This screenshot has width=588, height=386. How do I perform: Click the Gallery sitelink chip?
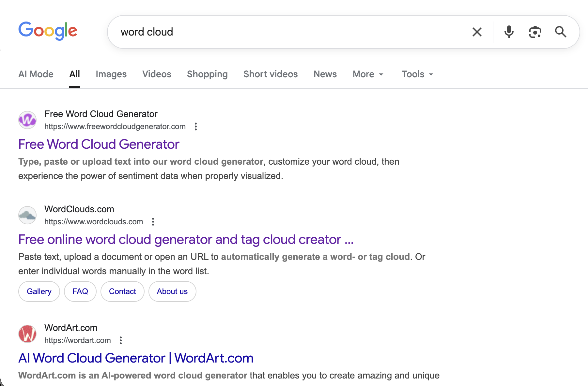click(39, 291)
